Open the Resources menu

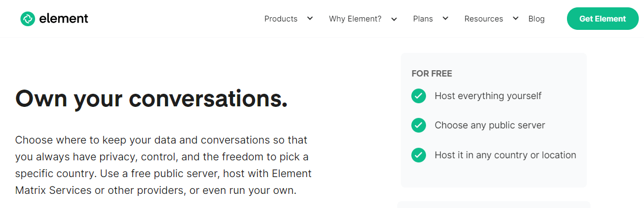[484, 19]
